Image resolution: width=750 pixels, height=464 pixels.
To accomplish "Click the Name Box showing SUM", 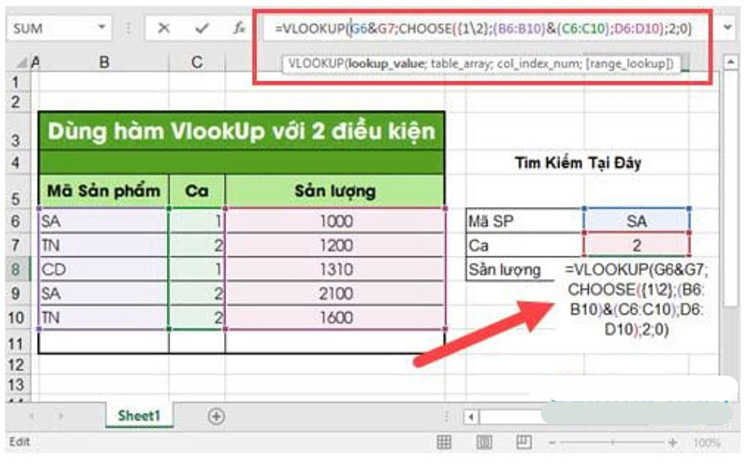I will [52, 29].
